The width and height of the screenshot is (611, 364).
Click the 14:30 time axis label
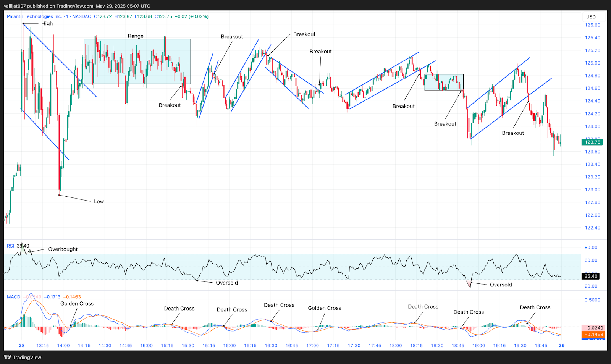point(105,345)
